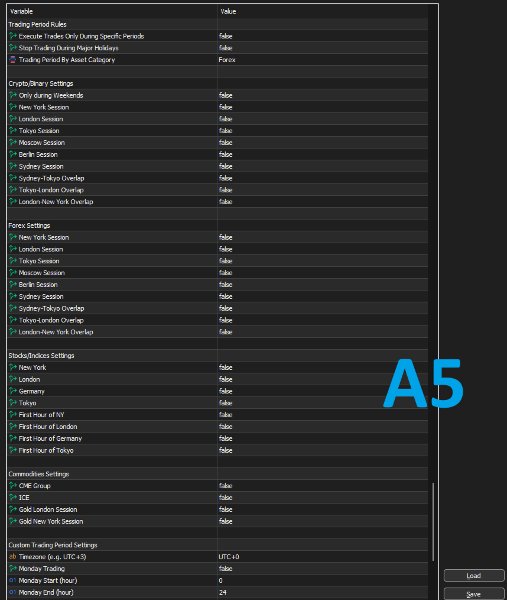The width and height of the screenshot is (507, 600).
Task: Select the Custom Trading Period Settings section row
Action: (x=217, y=545)
